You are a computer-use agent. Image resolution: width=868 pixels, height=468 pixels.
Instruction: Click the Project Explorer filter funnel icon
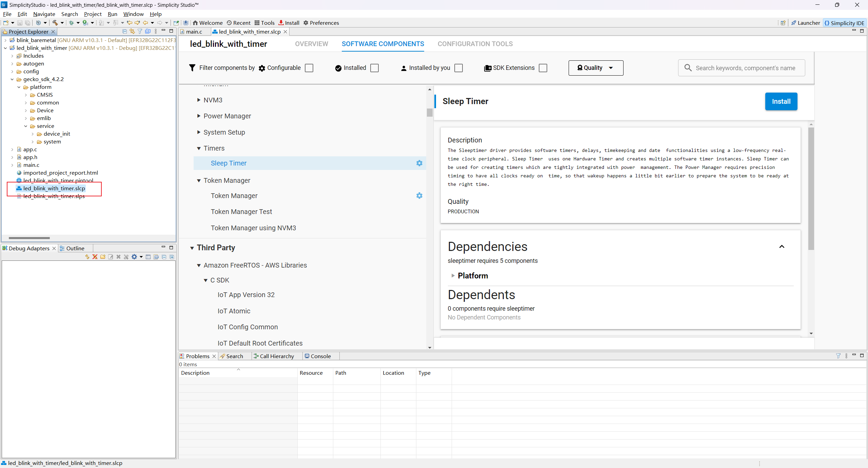pyautogui.click(x=140, y=31)
